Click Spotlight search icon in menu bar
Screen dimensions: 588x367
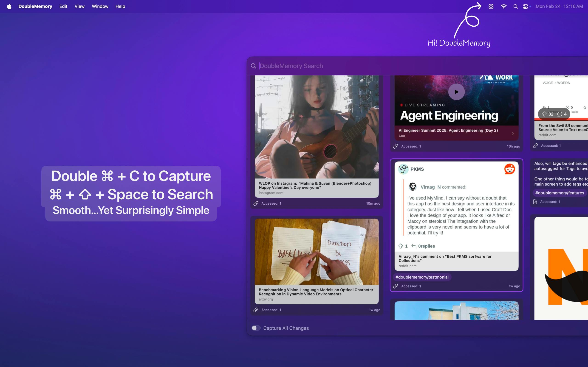pyautogui.click(x=515, y=7)
